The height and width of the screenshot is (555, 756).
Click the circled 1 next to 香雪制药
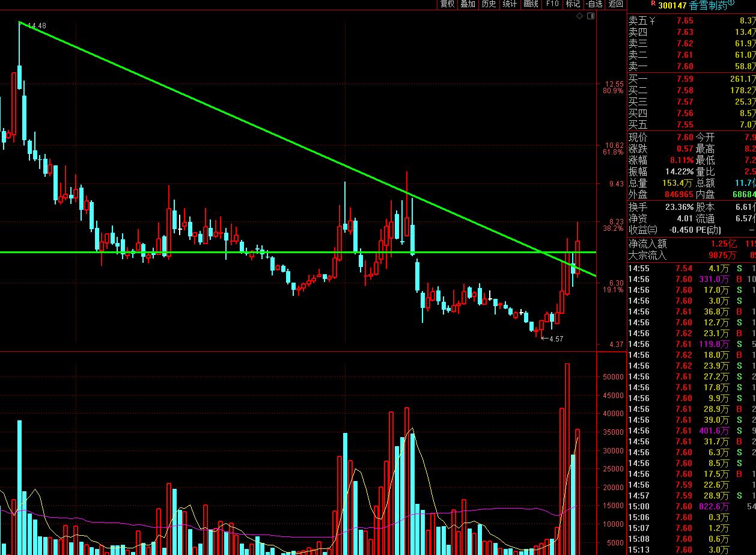731,3
